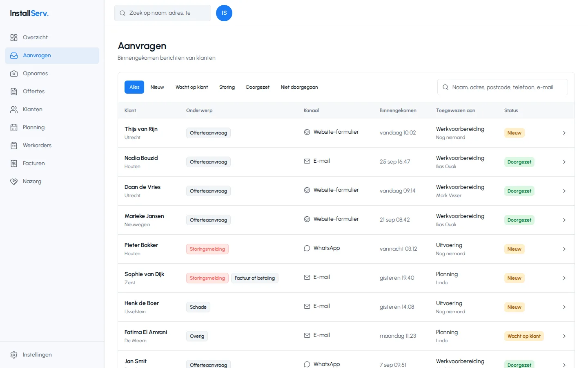
Task: Click the Wacht op klant status badge
Action: click(x=524, y=336)
